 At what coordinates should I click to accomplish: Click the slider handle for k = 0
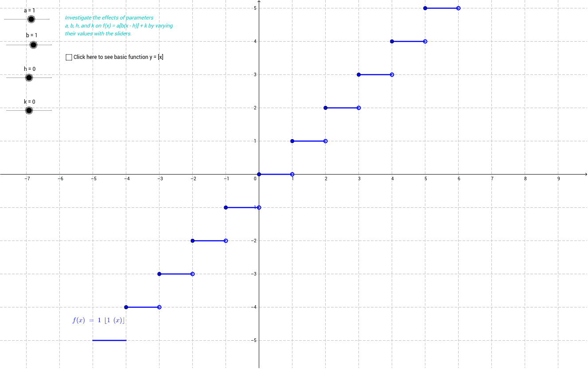29,110
